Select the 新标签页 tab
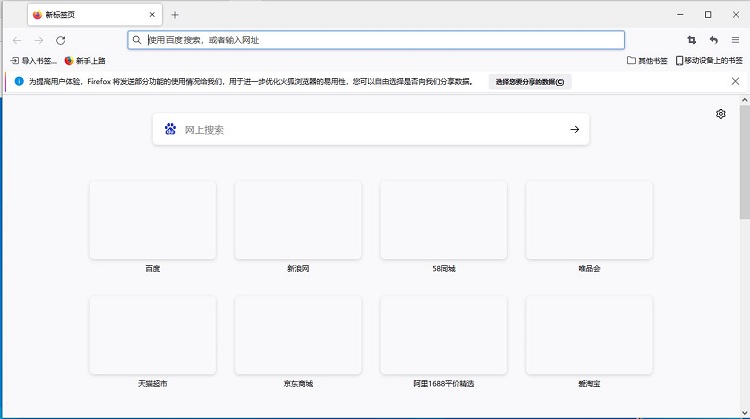The image size is (750, 419). tap(95, 15)
